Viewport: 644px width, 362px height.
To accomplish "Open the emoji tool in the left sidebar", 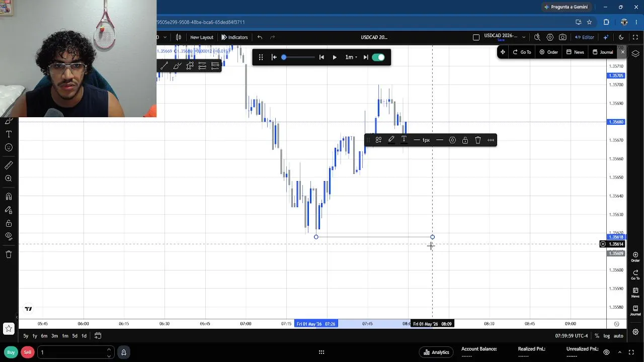I will tap(9, 148).
